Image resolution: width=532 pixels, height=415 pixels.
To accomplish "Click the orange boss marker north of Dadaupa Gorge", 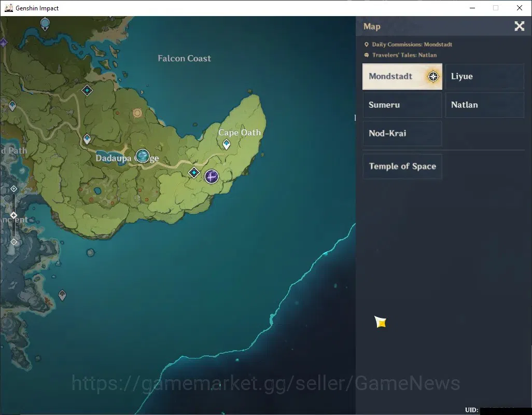I will pyautogui.click(x=137, y=113).
